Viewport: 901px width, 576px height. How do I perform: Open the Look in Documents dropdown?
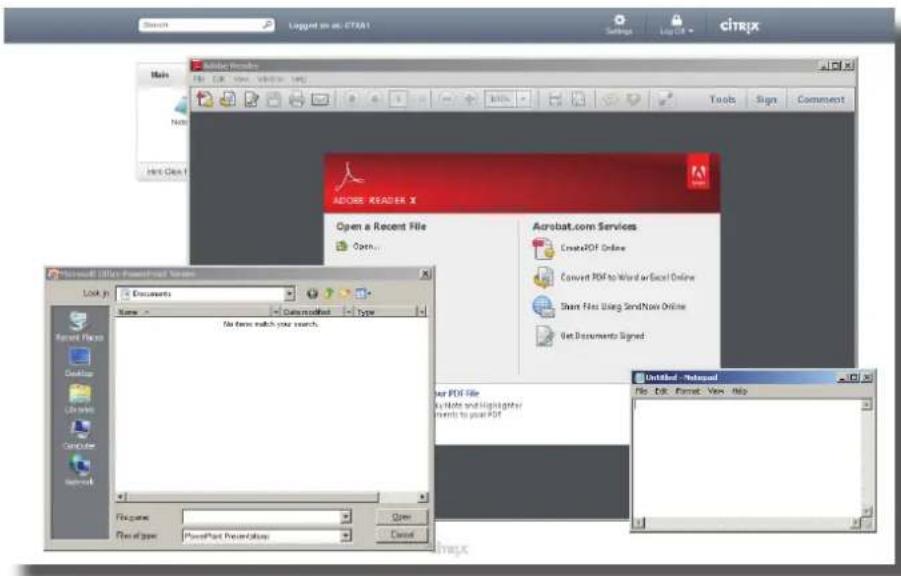click(x=288, y=294)
